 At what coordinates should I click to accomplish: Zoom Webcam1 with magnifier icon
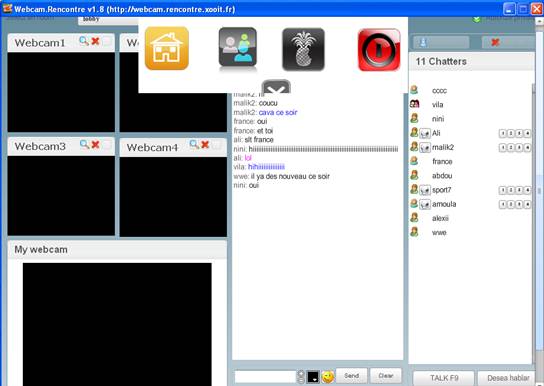84,41
